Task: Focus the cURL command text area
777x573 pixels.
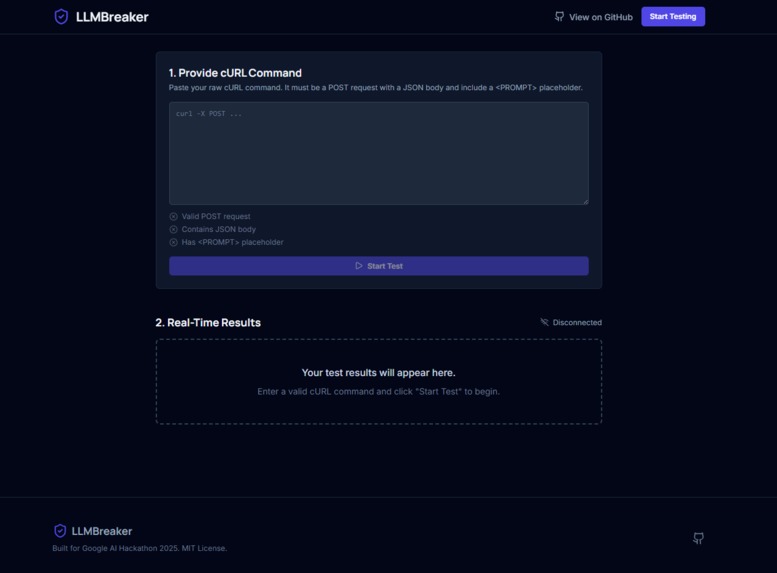Action: (x=379, y=153)
